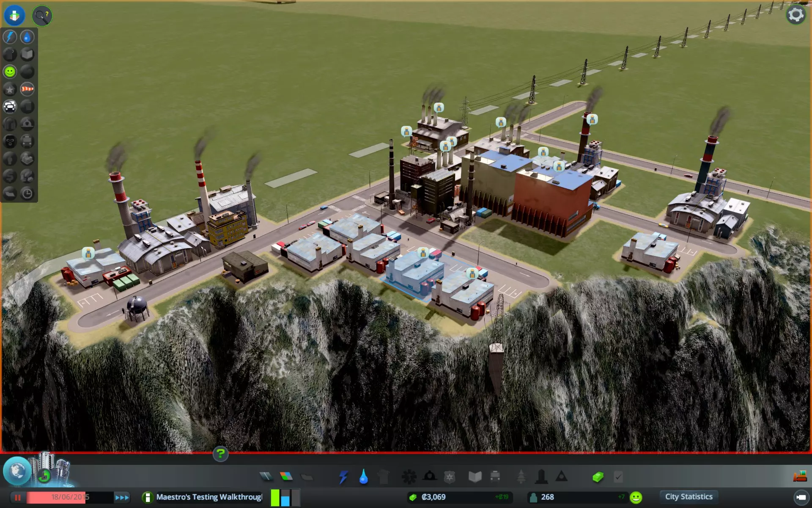Screen dimensions: 812x508
Task: Click the question mark advisor icon
Action: [x=220, y=454]
